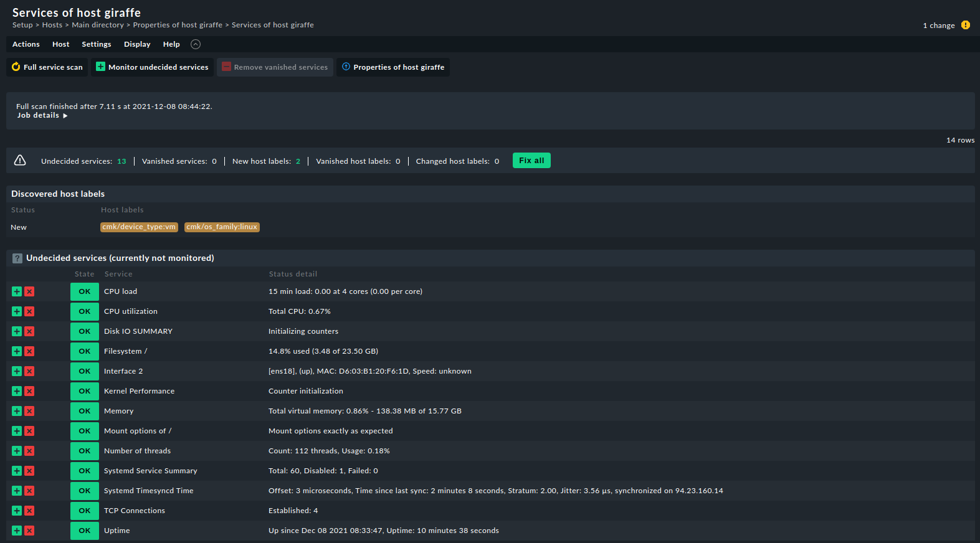This screenshot has width=980, height=543.
Task: Click red X icon for TCP Connections
Action: click(x=29, y=511)
